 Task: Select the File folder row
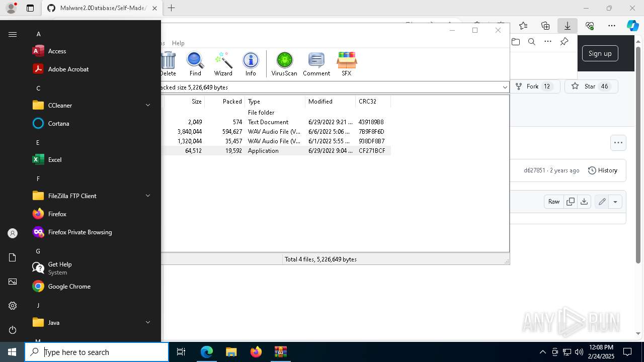[276, 113]
